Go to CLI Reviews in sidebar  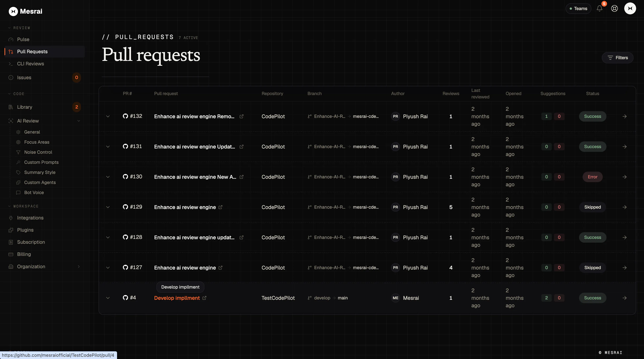44,64
